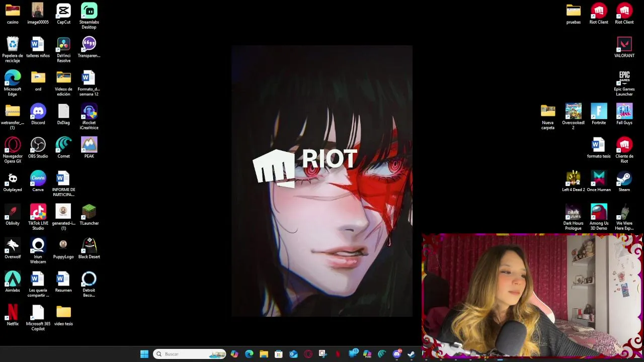This screenshot has height=362, width=644.
Task: Open Black Desert desktop icon
Action: tap(89, 248)
